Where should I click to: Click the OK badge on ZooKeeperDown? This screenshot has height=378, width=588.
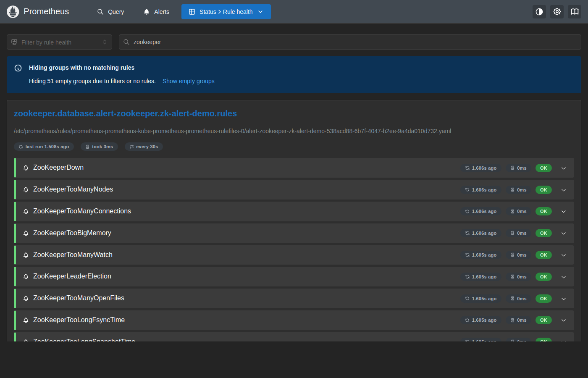click(x=543, y=168)
